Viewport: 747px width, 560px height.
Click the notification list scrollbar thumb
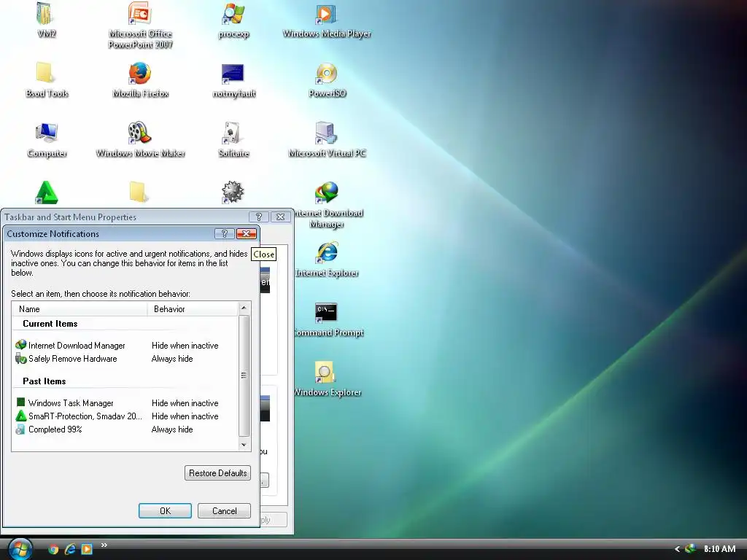coord(244,376)
